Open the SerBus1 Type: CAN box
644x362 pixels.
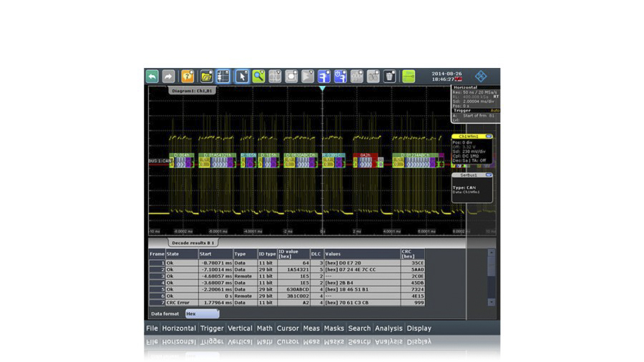pos(472,187)
